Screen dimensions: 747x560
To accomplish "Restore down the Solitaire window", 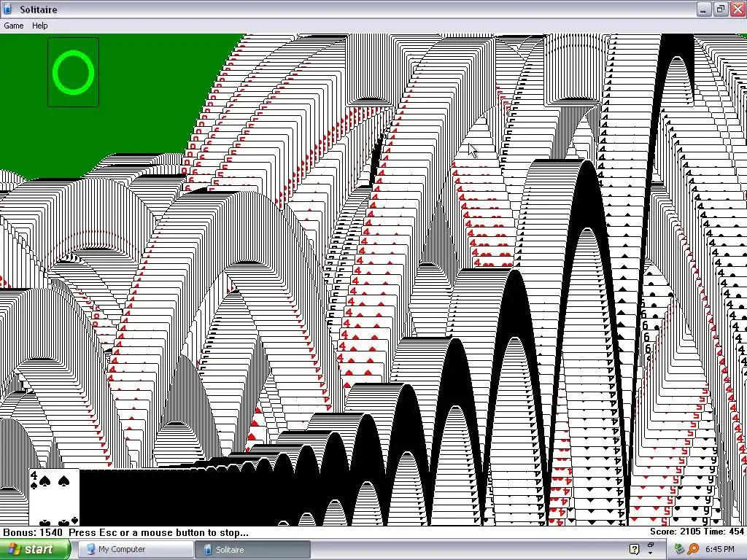I will coord(720,9).
